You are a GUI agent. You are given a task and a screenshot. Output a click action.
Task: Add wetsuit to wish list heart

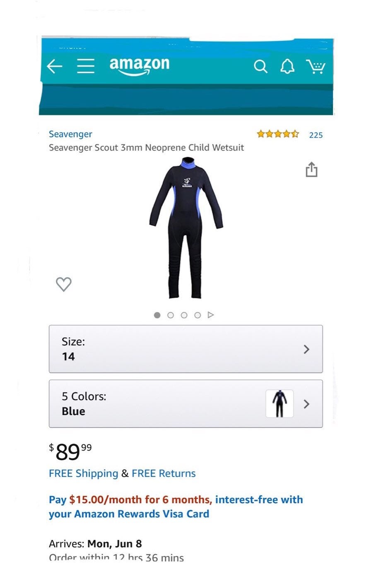click(64, 284)
